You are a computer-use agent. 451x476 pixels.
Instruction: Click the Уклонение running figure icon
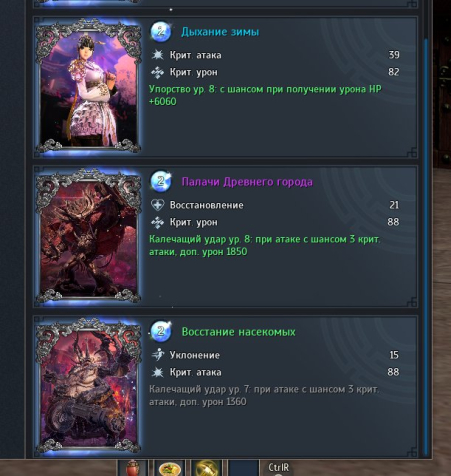pyautogui.click(x=157, y=355)
